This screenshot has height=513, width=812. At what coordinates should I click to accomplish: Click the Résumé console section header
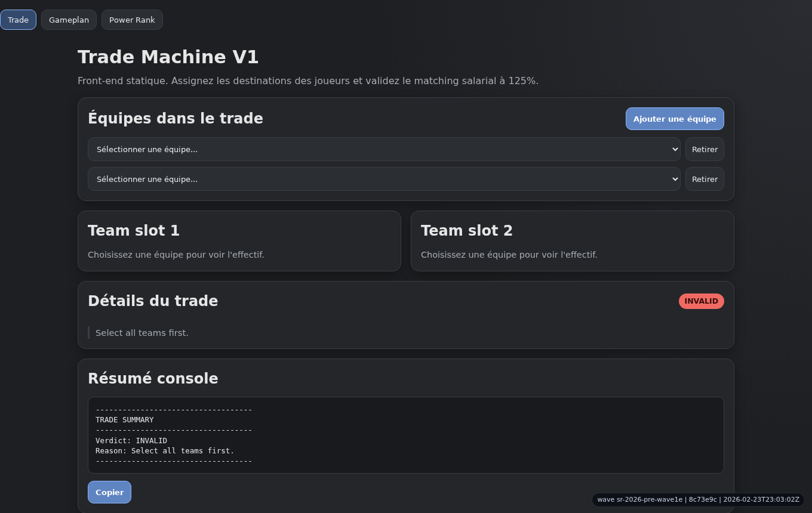click(153, 378)
